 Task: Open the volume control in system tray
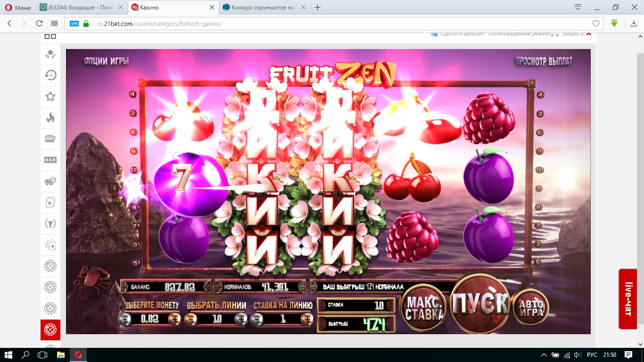click(x=578, y=354)
